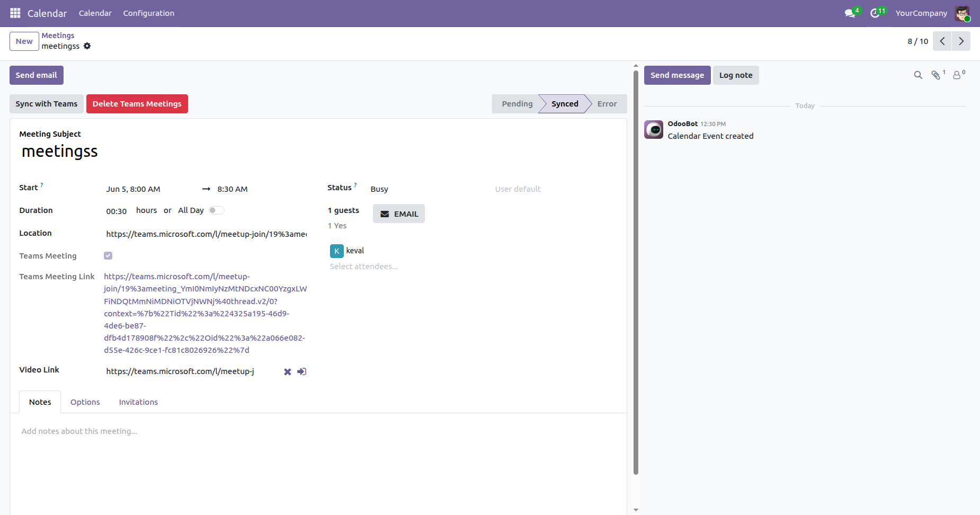Set stage to Synced
Screen dimensions: 980x515
565,104
